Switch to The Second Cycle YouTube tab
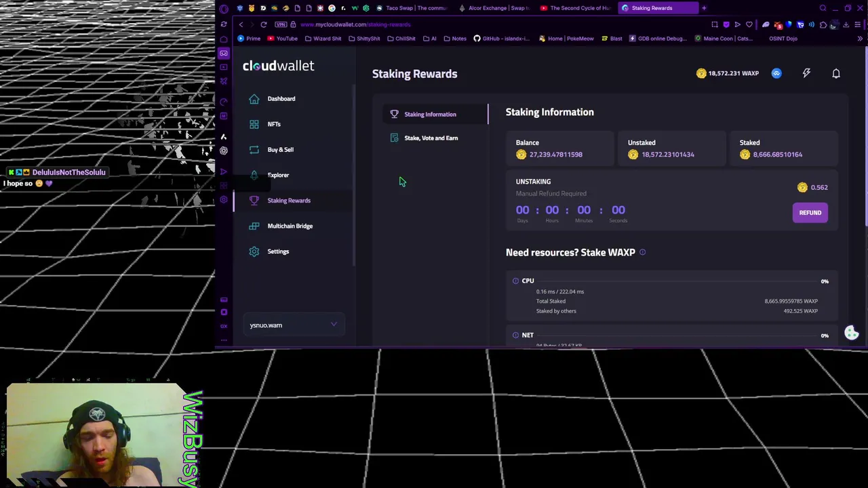 575,8
